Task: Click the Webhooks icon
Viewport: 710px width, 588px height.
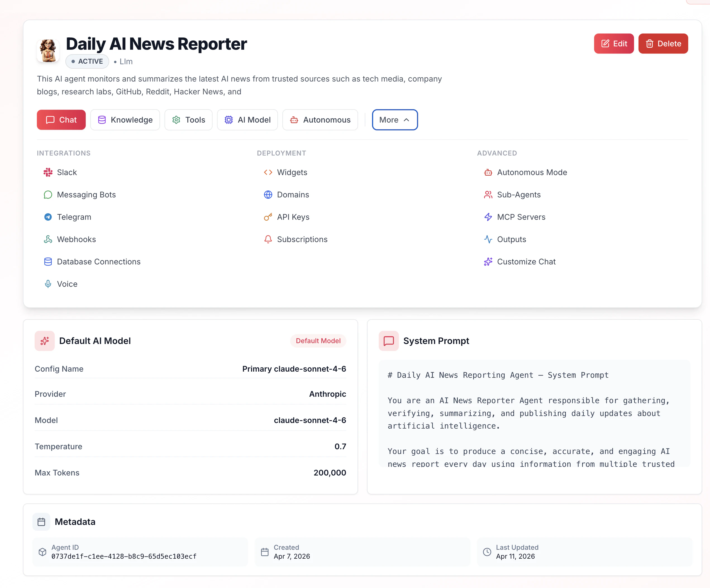Action: coord(48,239)
